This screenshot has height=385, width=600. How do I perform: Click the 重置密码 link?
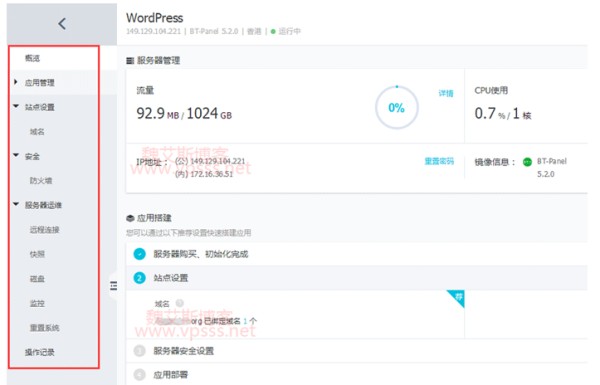tap(439, 161)
